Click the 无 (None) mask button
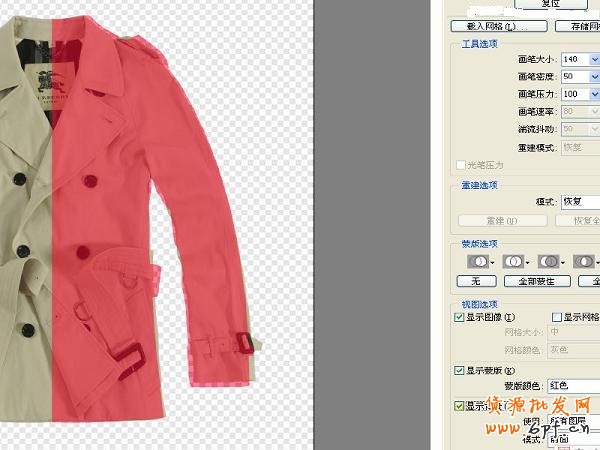Screen dimensions: 600x450 [476, 281]
